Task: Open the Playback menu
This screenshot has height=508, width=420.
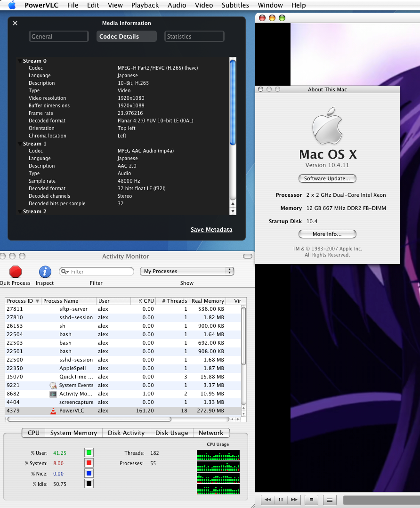Action: pos(145,5)
